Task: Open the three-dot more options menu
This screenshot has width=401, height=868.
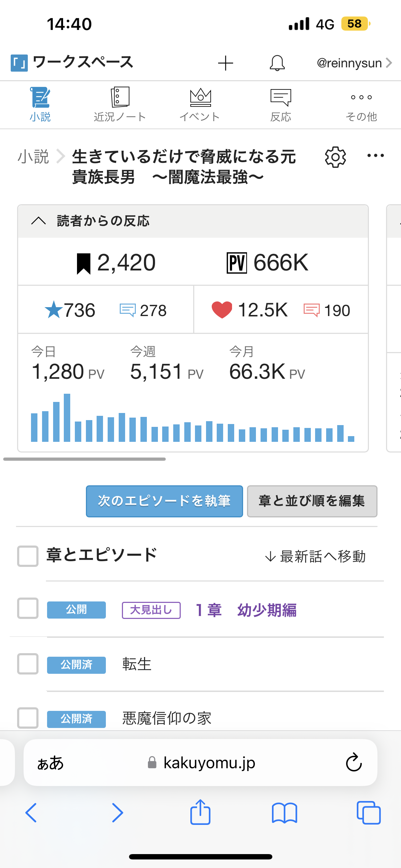Action: [375, 156]
